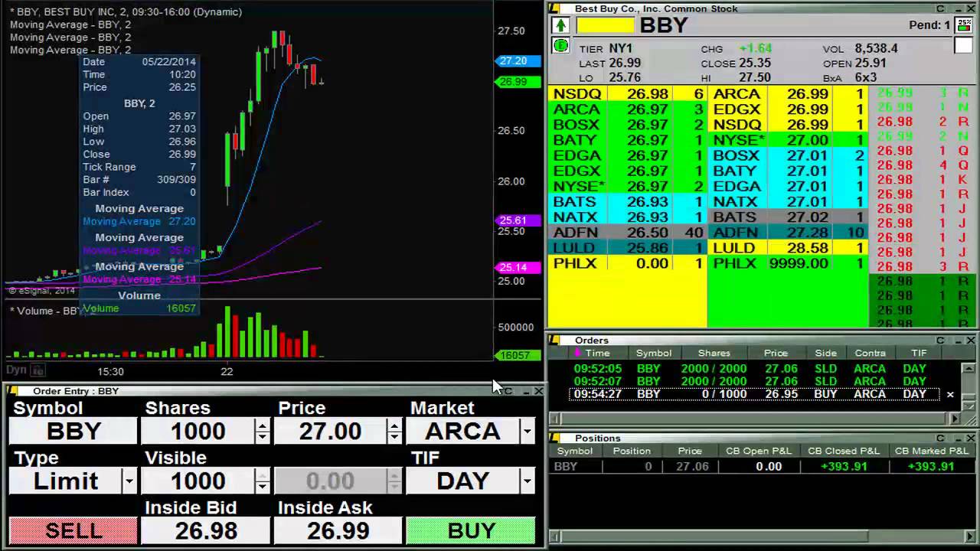The image size is (980, 551).
Task: Click CB Open P&L column header in Positions
Action: click(759, 451)
